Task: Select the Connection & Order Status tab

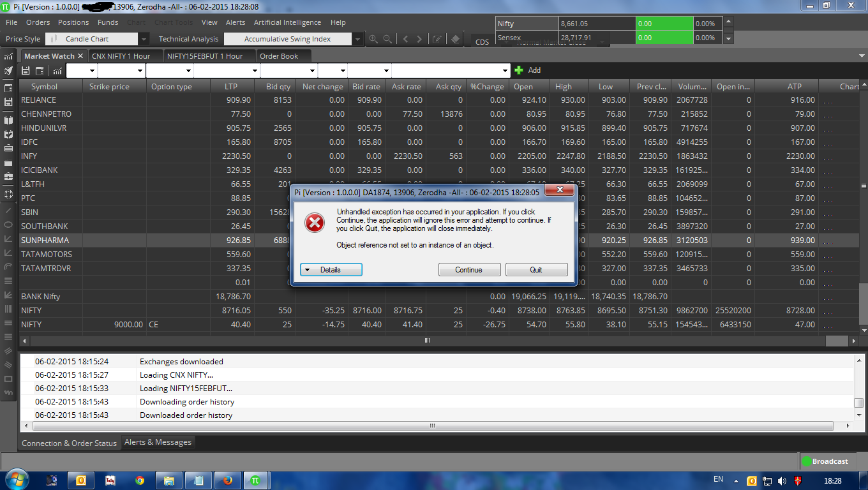Action: (x=70, y=443)
